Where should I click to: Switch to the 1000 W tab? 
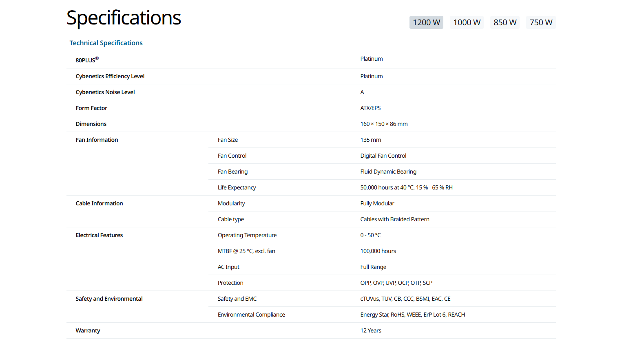pos(467,22)
